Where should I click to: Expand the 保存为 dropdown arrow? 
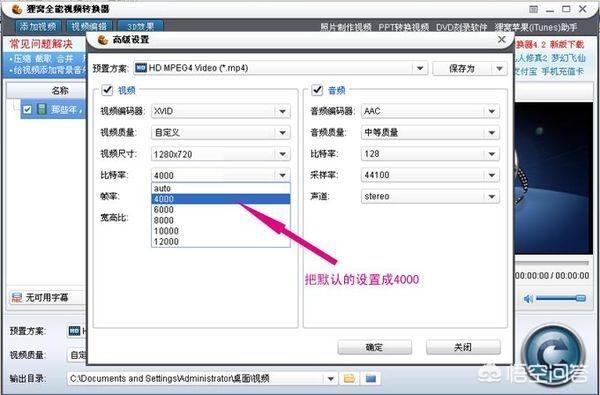pyautogui.click(x=499, y=69)
